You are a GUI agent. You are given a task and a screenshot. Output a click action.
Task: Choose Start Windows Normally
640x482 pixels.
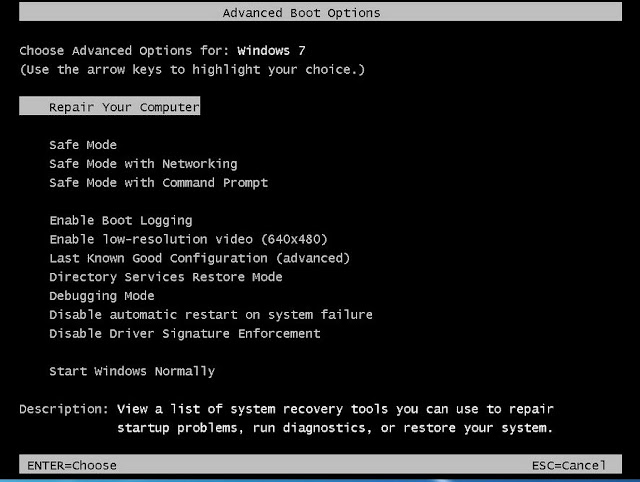(131, 371)
